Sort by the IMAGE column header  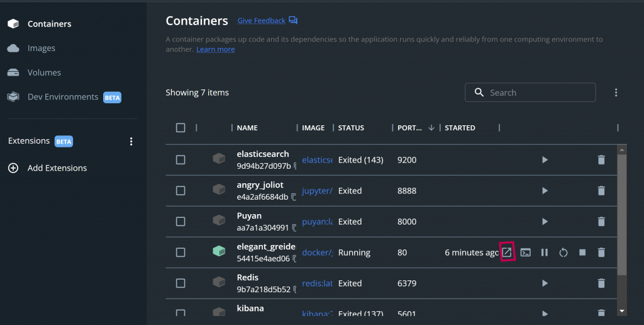(x=313, y=127)
